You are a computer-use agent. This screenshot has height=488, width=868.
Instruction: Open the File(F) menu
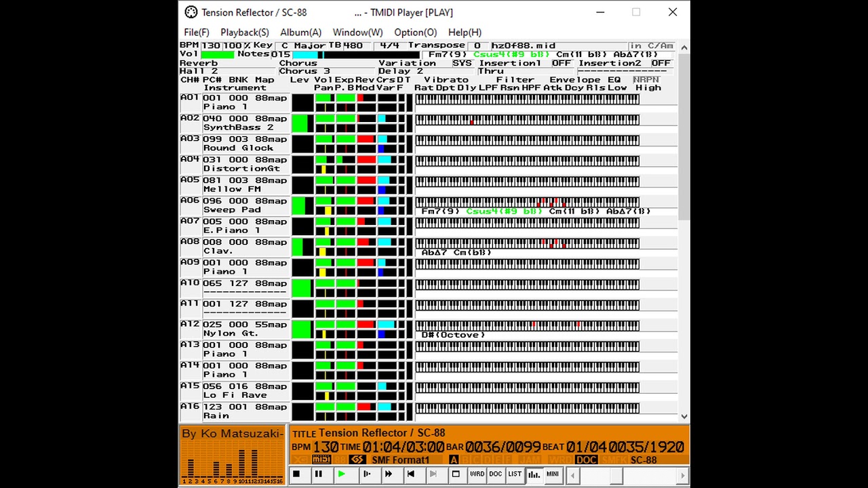pos(197,32)
